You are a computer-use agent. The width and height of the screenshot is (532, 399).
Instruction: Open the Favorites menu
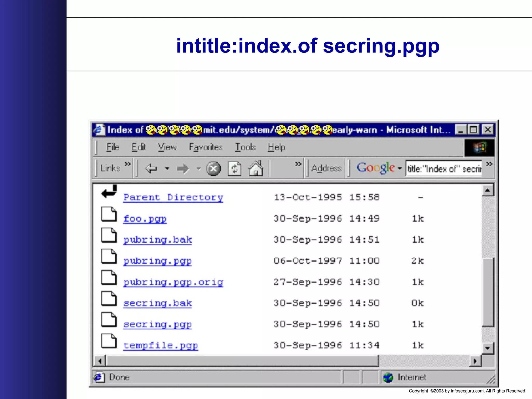pos(206,147)
